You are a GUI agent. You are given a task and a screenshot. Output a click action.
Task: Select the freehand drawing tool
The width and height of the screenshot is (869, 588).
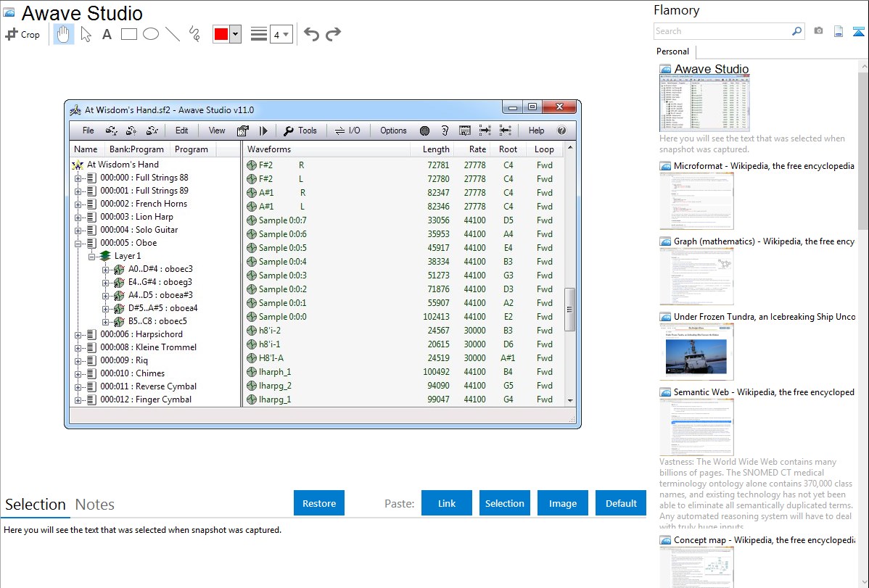[194, 34]
